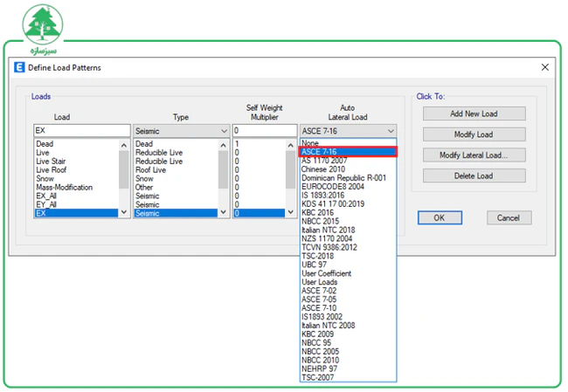Select ASCE 7-10 option
This screenshot has height=392, width=568.
(x=348, y=308)
